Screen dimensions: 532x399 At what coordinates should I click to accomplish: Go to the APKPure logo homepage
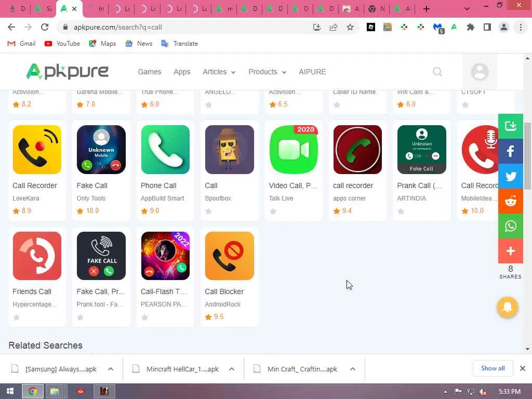tap(67, 71)
